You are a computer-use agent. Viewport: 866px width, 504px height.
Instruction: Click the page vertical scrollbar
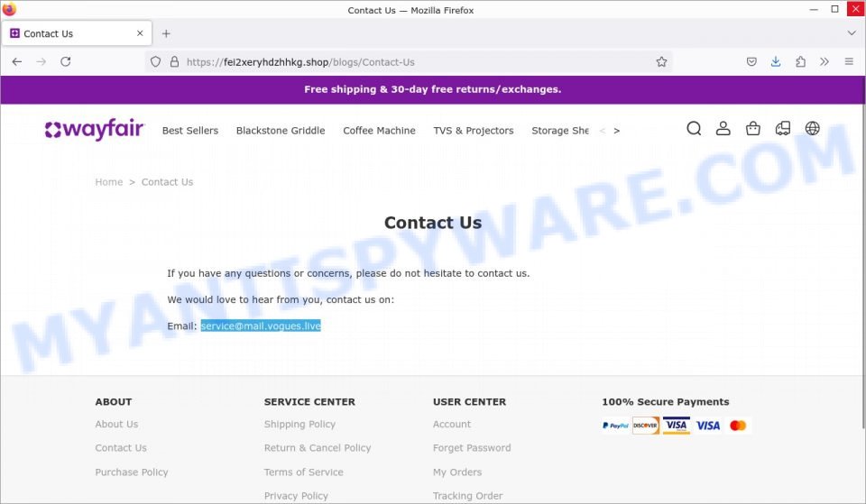862,265
